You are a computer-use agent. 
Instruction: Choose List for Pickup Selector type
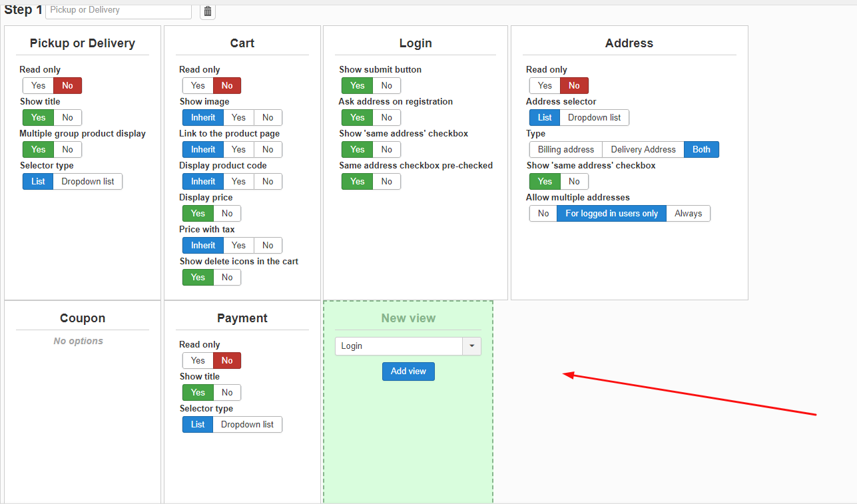[38, 181]
